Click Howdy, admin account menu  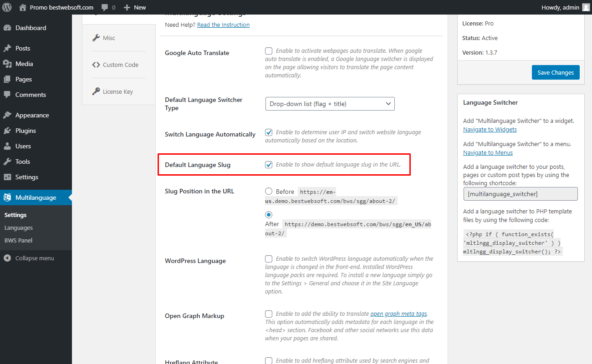pos(565,7)
